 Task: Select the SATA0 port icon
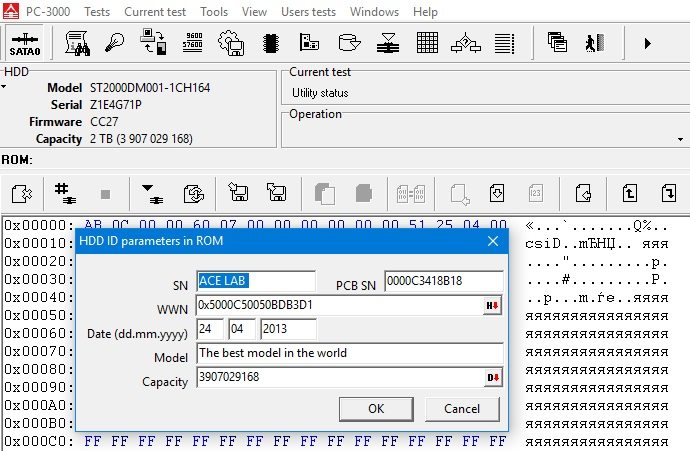[25, 44]
